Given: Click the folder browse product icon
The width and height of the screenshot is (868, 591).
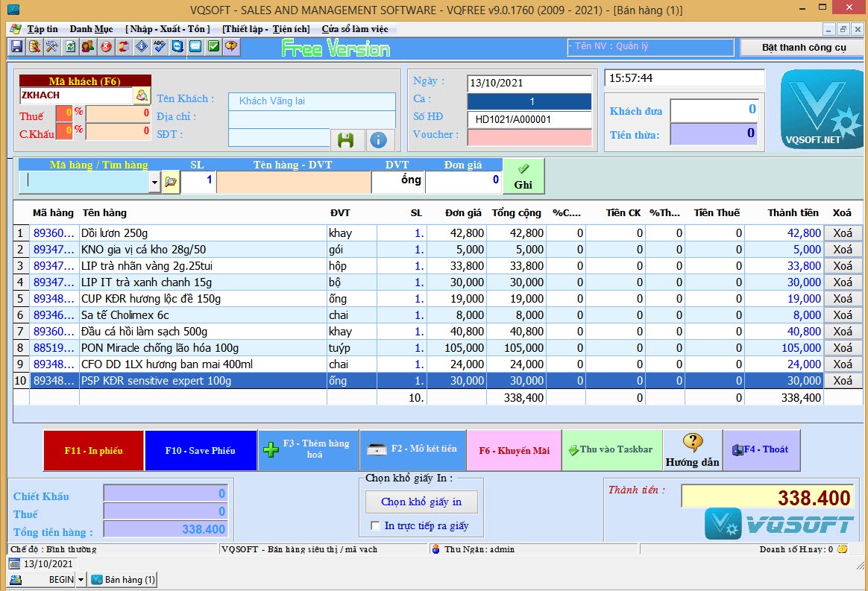Looking at the screenshot, I should pyautogui.click(x=171, y=182).
